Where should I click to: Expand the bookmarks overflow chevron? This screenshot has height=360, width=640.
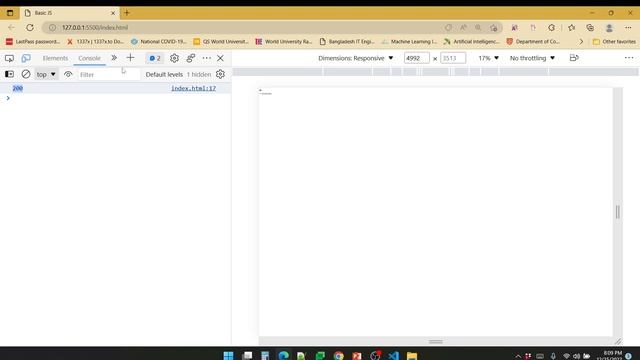(581, 42)
